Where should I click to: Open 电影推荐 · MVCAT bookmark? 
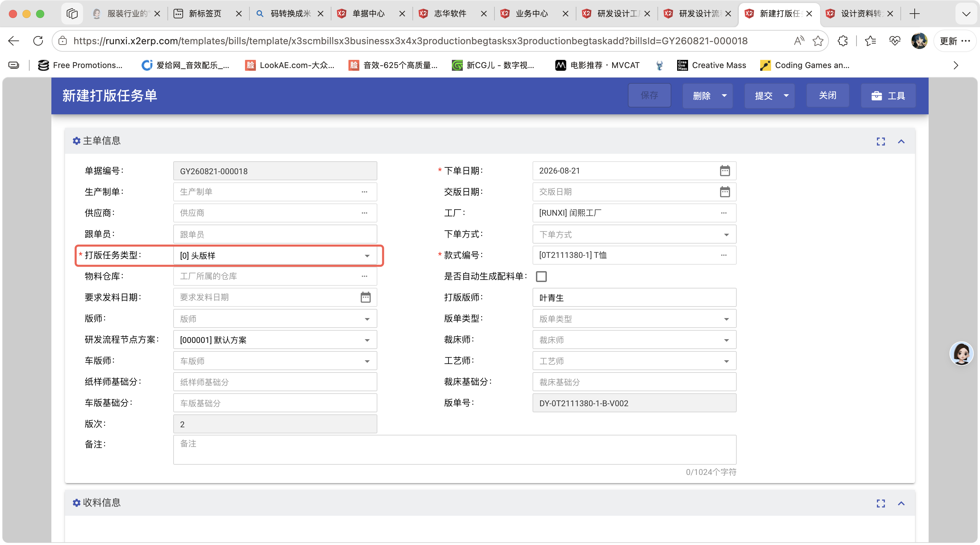point(597,65)
